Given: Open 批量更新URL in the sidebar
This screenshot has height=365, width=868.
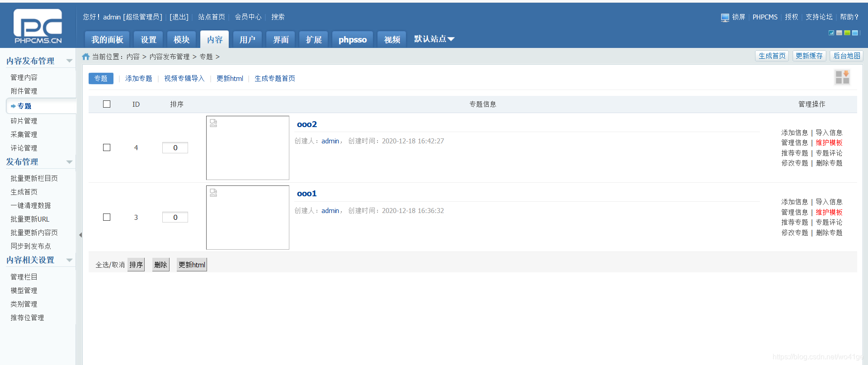Looking at the screenshot, I should pyautogui.click(x=30, y=219).
